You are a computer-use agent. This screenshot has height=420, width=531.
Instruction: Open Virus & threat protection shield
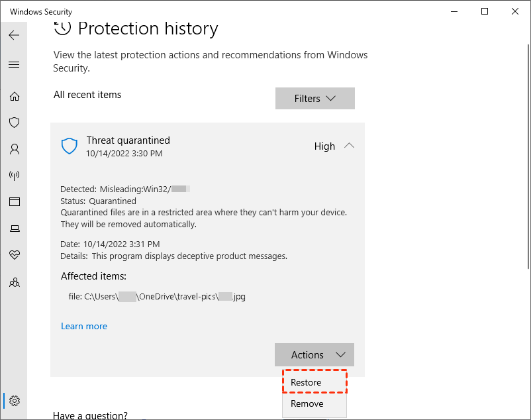pos(14,123)
